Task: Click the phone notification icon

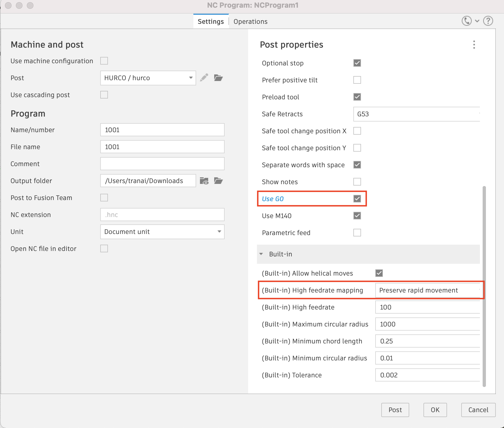Action: (467, 21)
